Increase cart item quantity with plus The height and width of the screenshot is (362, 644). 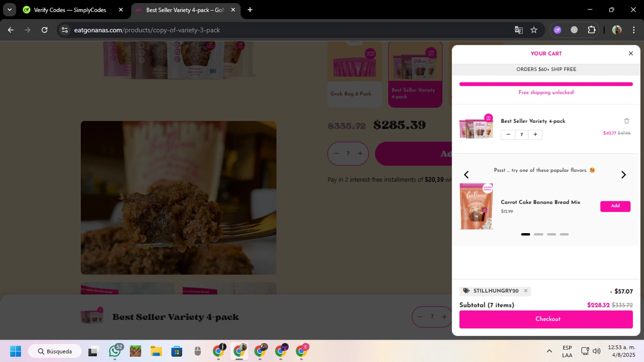(x=535, y=134)
